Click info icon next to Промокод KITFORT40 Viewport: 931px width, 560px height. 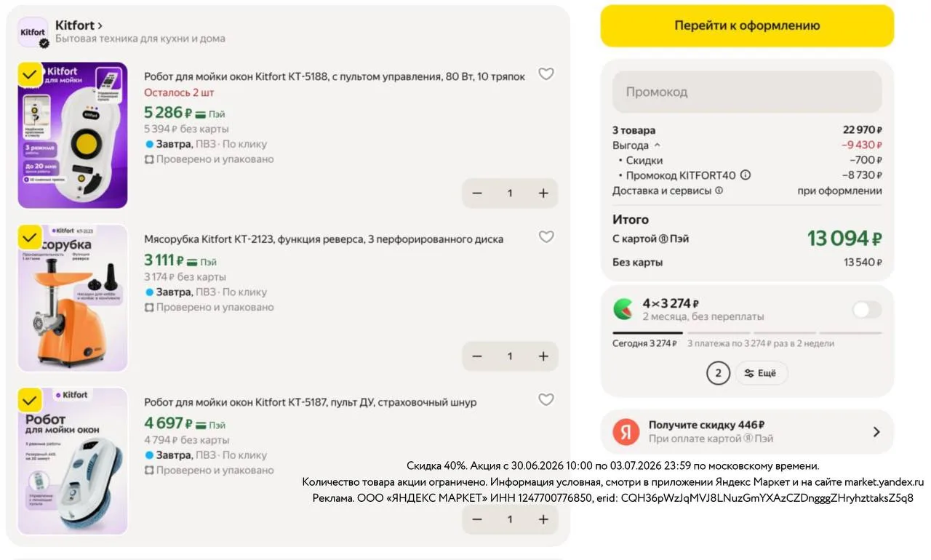click(x=746, y=175)
